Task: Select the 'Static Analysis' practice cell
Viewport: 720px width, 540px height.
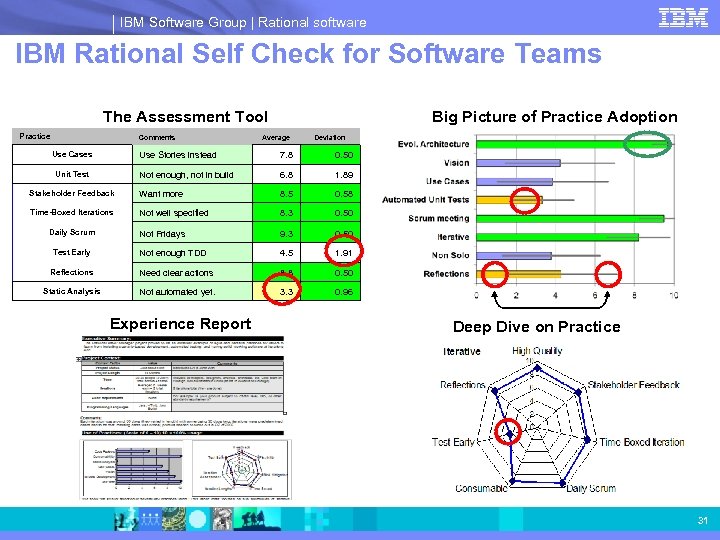Action: pyautogui.click(x=72, y=291)
